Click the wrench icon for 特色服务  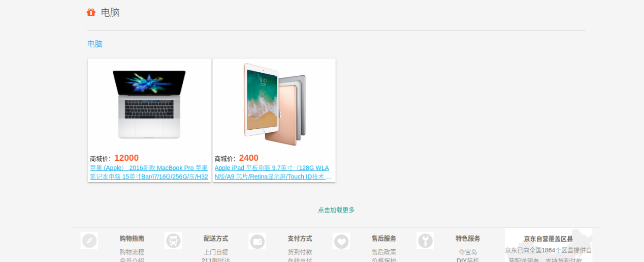(425, 241)
